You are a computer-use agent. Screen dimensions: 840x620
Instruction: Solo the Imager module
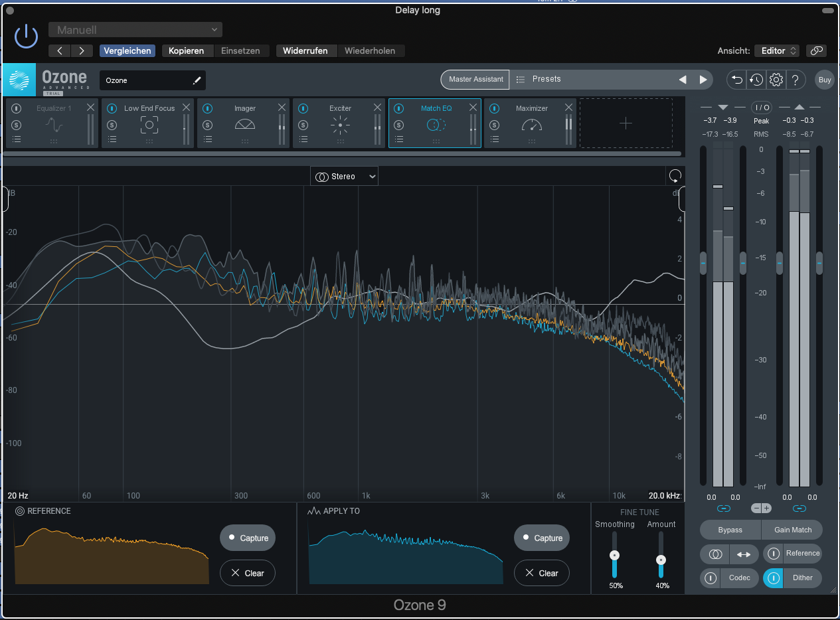click(207, 125)
